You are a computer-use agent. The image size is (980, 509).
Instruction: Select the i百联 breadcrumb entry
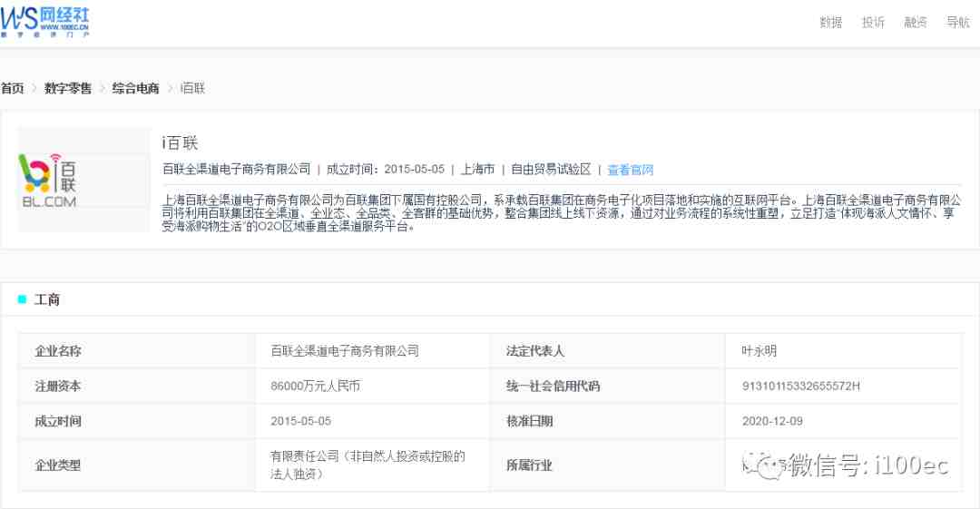click(x=192, y=88)
